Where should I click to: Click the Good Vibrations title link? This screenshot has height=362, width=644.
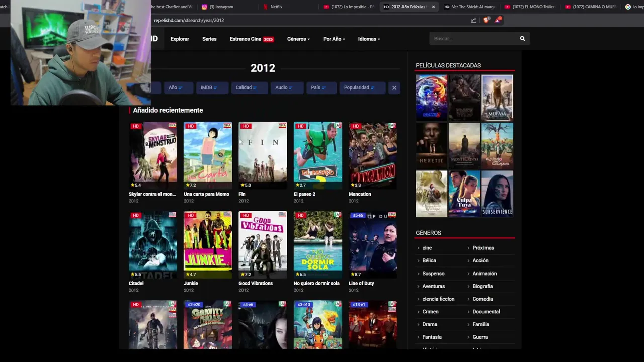[x=256, y=284]
